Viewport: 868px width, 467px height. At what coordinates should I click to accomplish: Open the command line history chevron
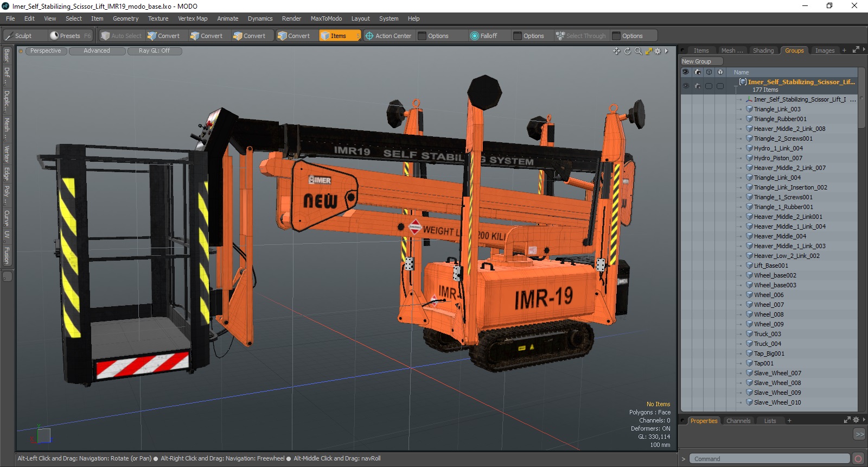coord(684,459)
